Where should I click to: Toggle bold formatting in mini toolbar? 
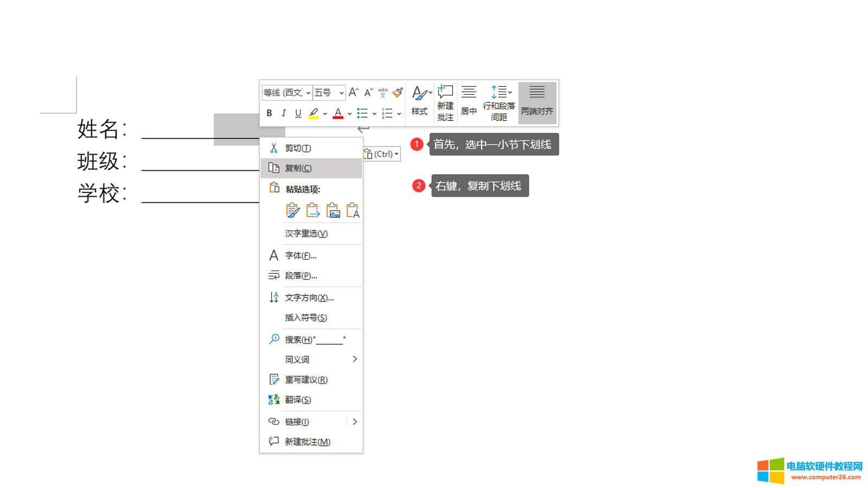269,113
